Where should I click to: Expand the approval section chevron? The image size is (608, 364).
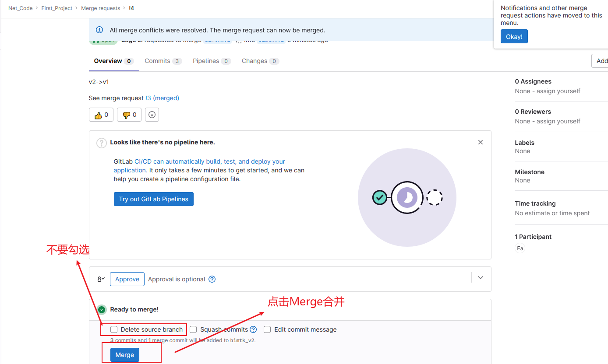point(481,277)
